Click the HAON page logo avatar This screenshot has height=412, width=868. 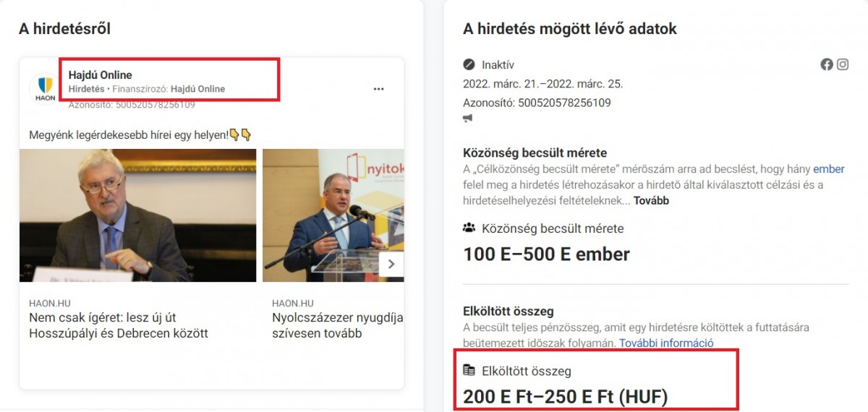tap(43, 88)
